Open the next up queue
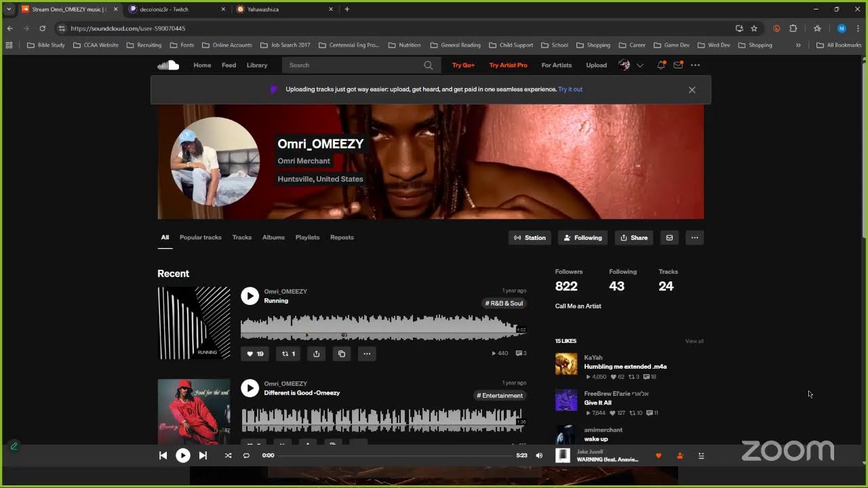This screenshot has height=488, width=868. point(701,455)
